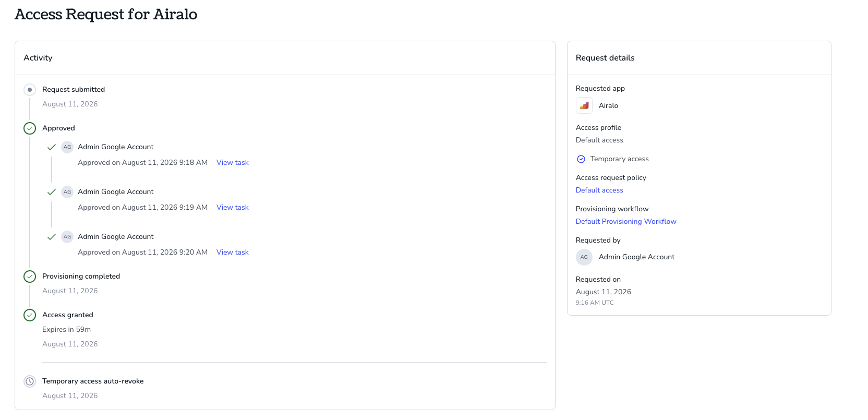The image size is (868, 420).
Task: Click the Approved on August 11, 2026 9:18 AM text
Action: point(142,163)
